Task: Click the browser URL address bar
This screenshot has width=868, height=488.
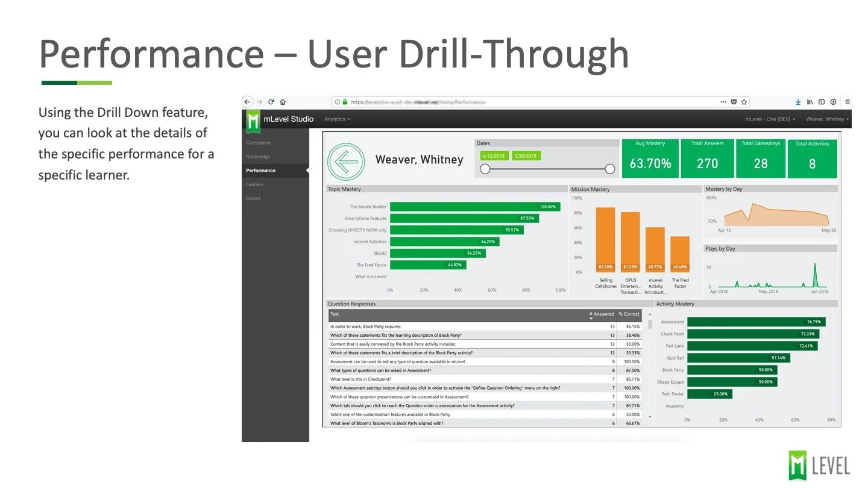Action: [x=541, y=102]
